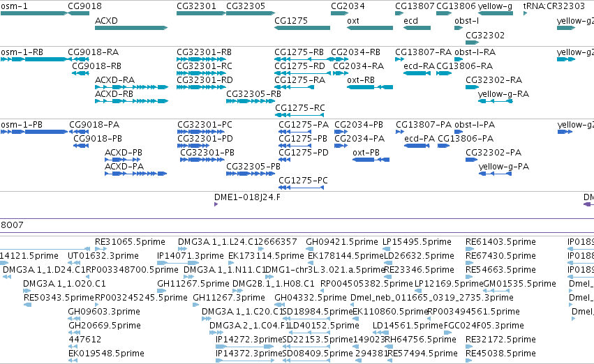The height and width of the screenshot is (364, 594).
Task: Select transcript label CG32302-RA
Action: click(x=493, y=80)
